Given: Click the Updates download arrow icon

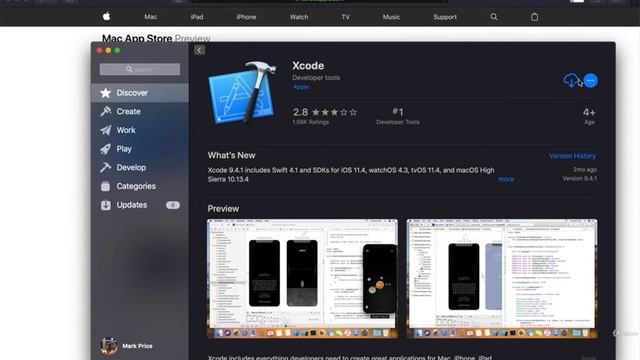Looking at the screenshot, I should point(106,205).
